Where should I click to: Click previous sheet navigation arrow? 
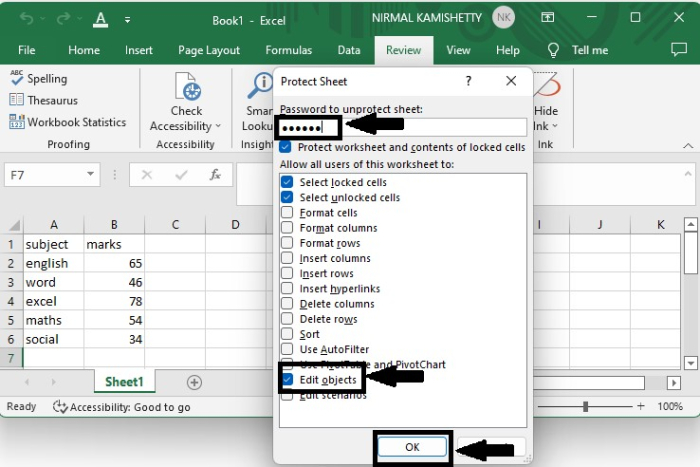(27, 382)
